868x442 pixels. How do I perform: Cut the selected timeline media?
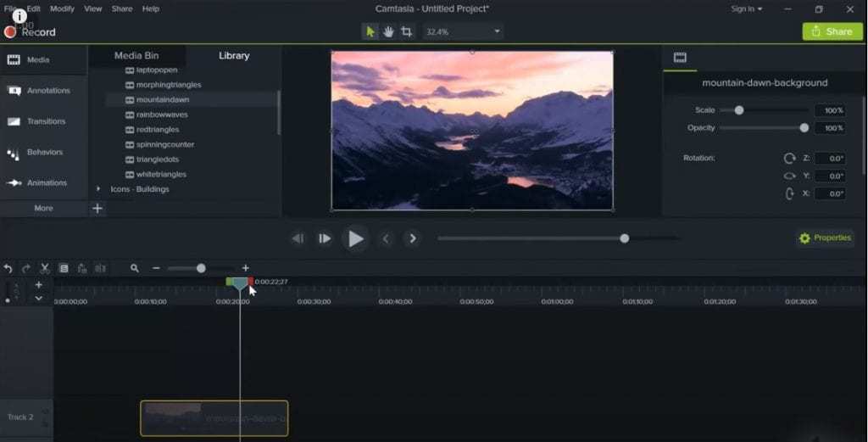(x=45, y=269)
